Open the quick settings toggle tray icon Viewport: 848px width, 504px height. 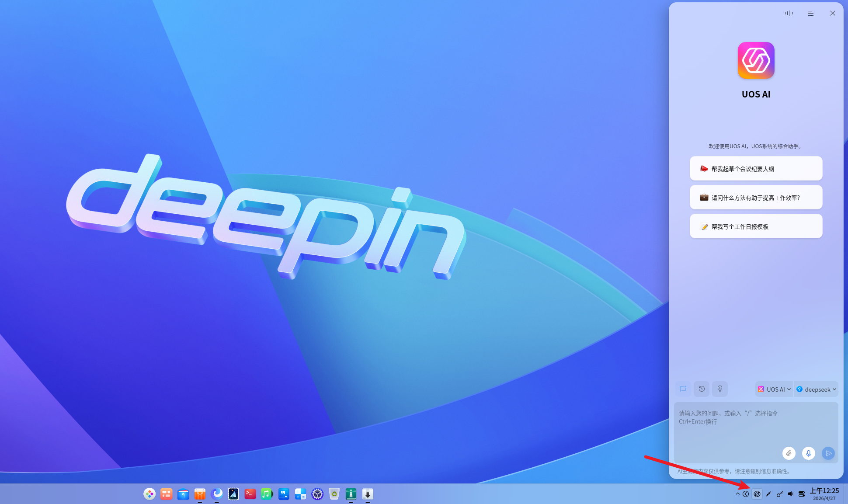click(x=802, y=494)
